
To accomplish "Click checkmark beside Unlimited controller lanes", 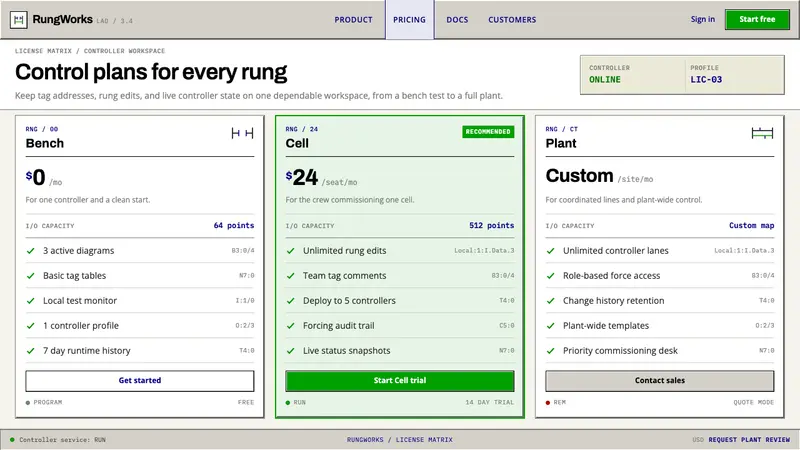I will click(x=551, y=251).
